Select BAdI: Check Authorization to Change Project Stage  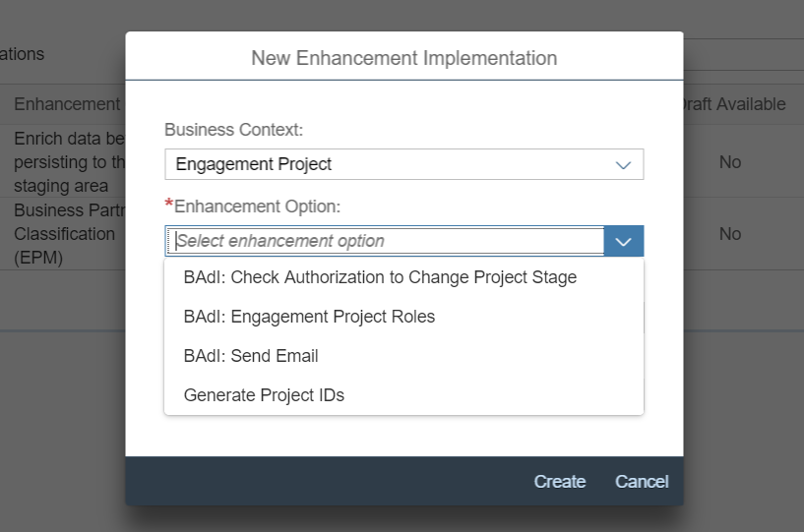380,277
